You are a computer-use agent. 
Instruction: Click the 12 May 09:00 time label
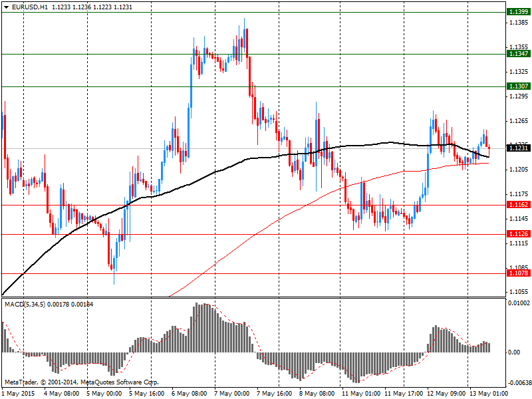click(446, 394)
